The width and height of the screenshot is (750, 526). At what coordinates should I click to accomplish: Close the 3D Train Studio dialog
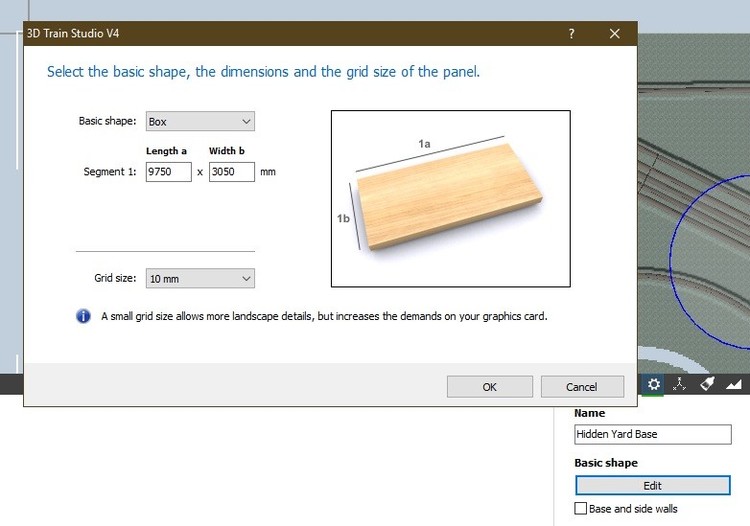tap(615, 33)
